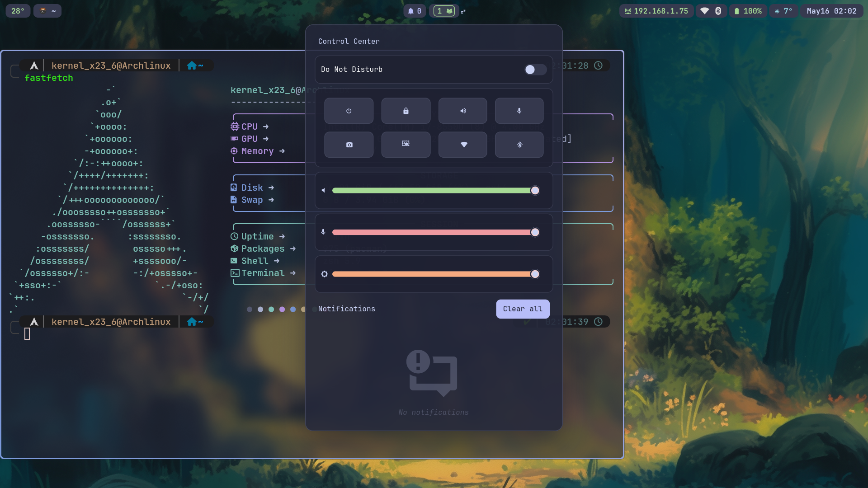Click the Packages box icon in fastfetch output
Viewport: 868px width, 488px height.
click(234, 249)
